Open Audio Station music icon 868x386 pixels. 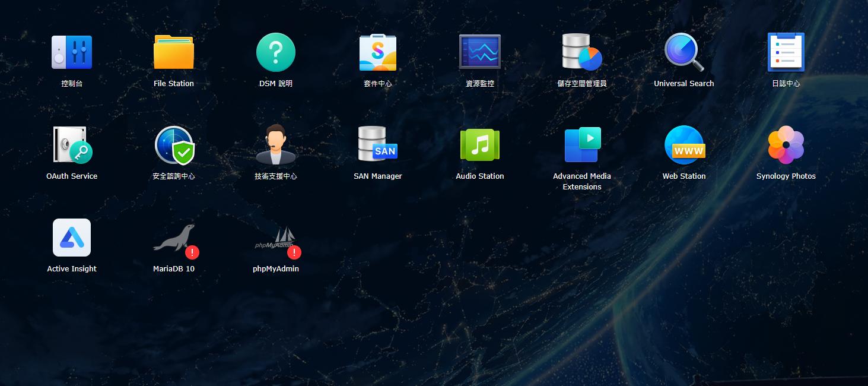(x=480, y=144)
